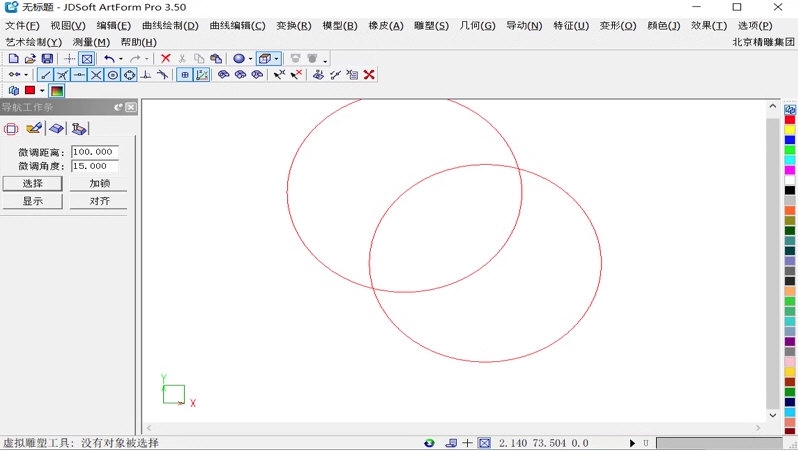The height and width of the screenshot is (451, 798).
Task: Open the 模型(B) menu
Action: point(339,25)
